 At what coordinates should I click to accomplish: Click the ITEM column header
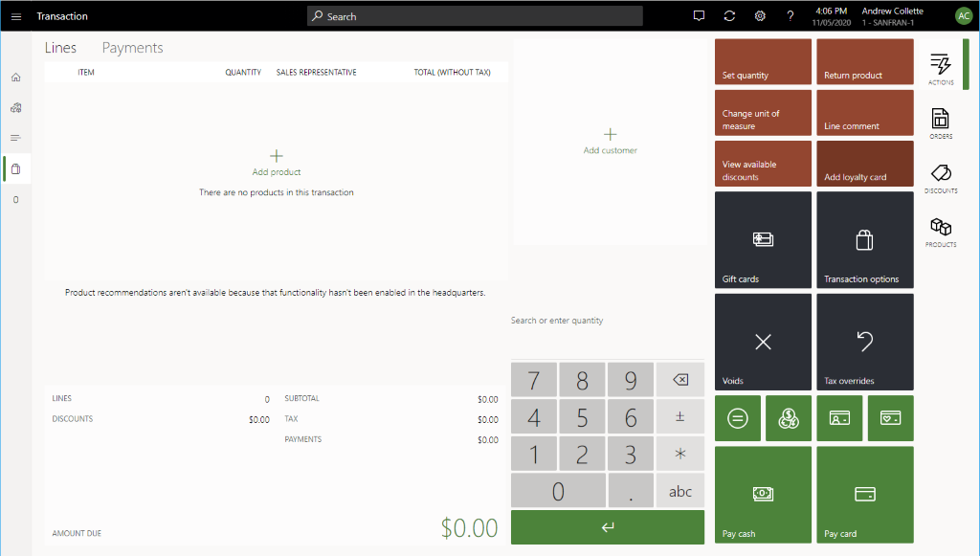(86, 73)
